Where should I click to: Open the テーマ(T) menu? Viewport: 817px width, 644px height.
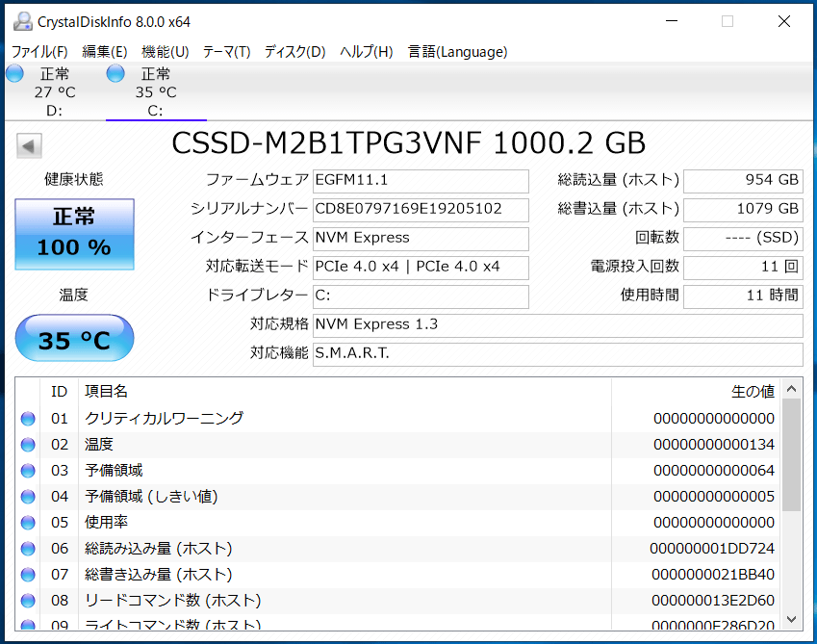(x=227, y=52)
